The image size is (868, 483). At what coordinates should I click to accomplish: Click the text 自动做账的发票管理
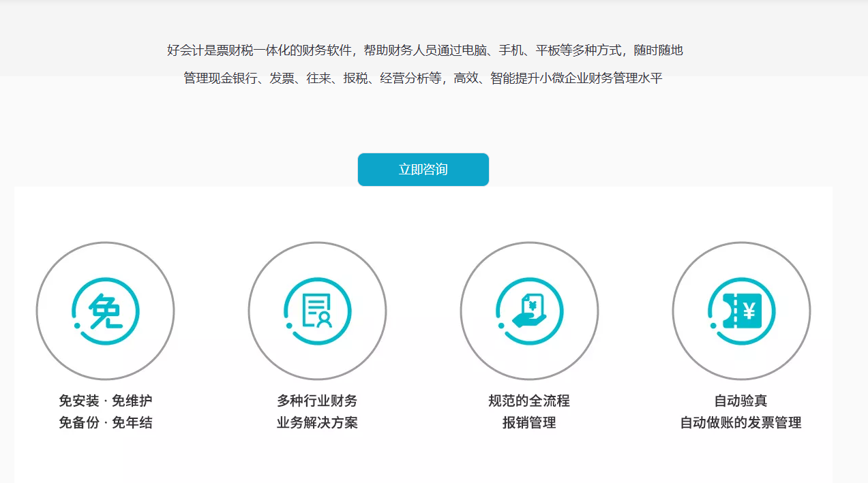(x=741, y=423)
